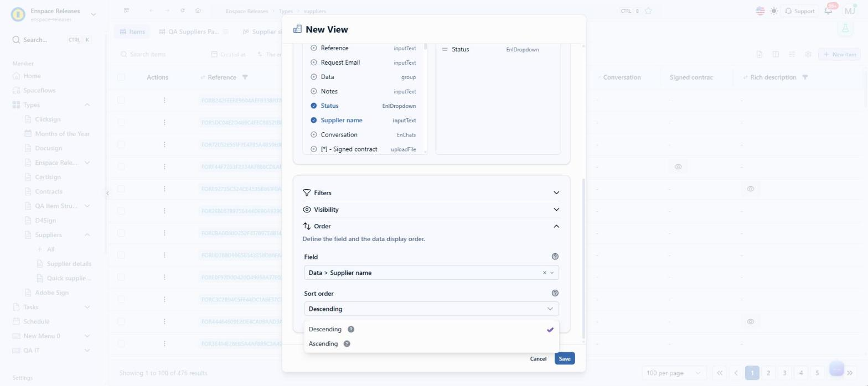
Task: Expand the QA IT menu
Action: pos(87,351)
